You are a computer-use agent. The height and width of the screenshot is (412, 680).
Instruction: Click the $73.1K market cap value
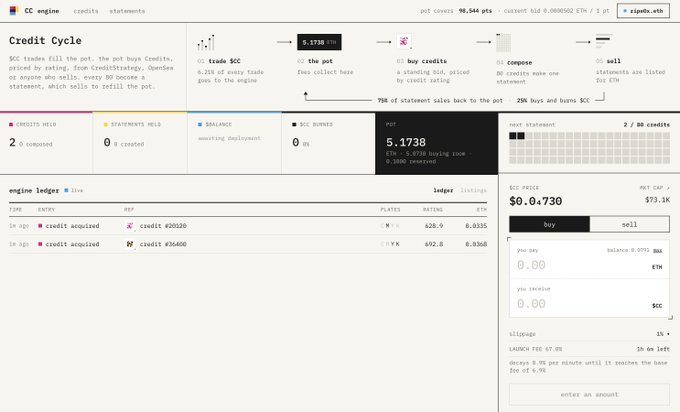coord(657,200)
